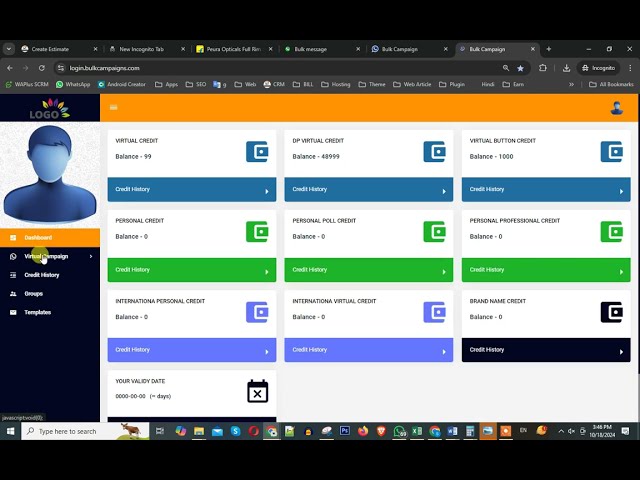Screen dimensions: 640x480
Task: Go to Templates in the sidebar
Action: [x=37, y=312]
